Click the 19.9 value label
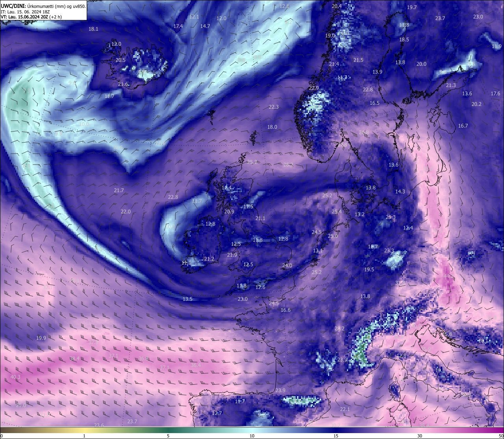 point(41,338)
